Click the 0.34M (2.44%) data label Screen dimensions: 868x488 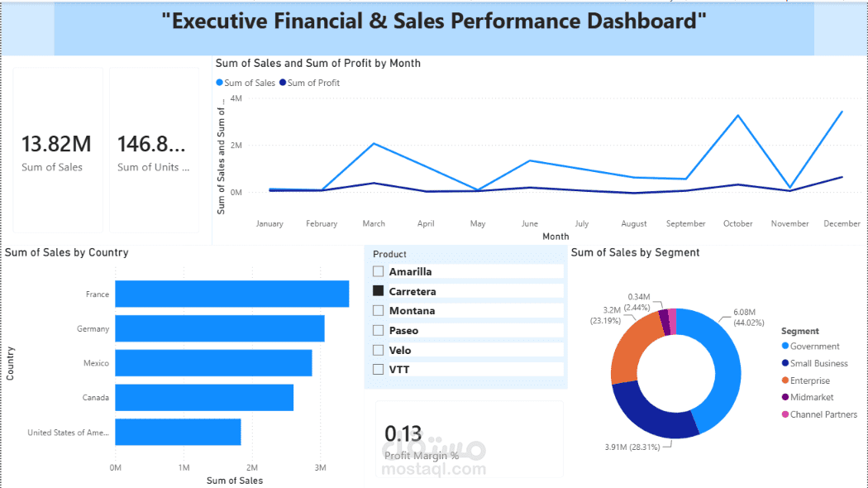pos(638,302)
